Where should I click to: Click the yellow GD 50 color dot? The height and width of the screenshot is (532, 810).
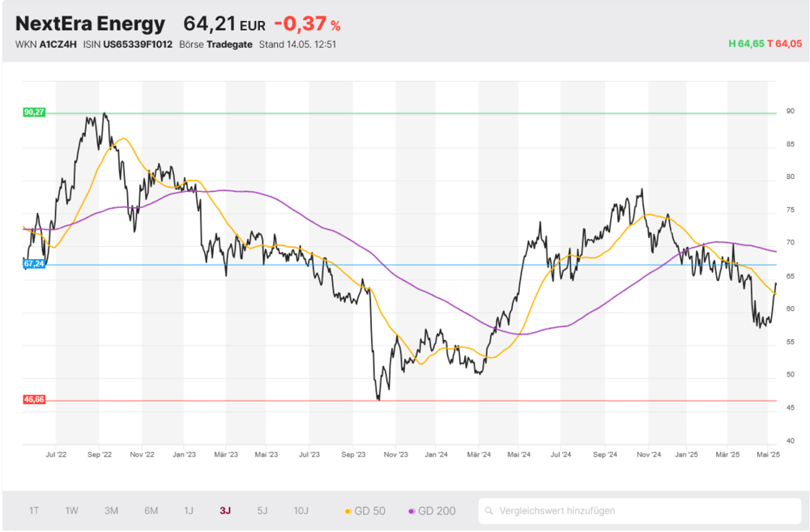click(348, 512)
